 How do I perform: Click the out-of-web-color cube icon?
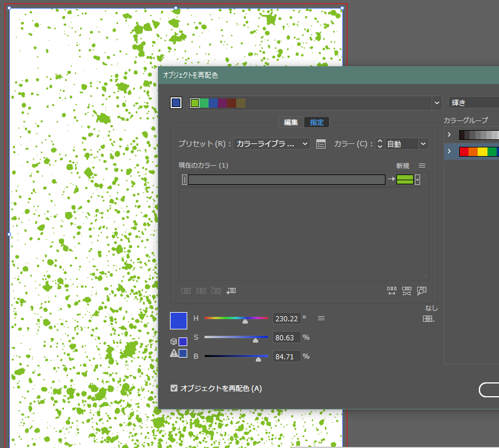pos(173,341)
